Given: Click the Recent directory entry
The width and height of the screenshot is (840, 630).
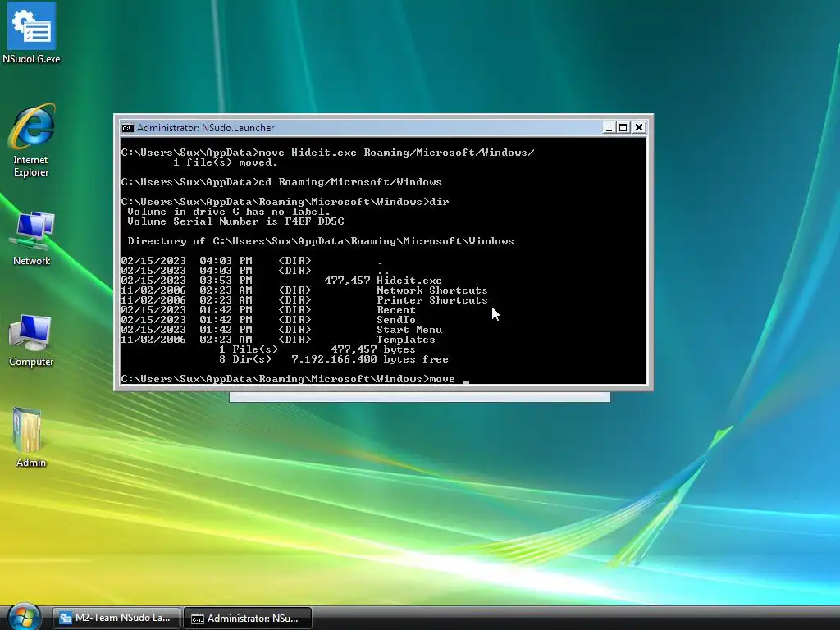Looking at the screenshot, I should click(396, 310).
